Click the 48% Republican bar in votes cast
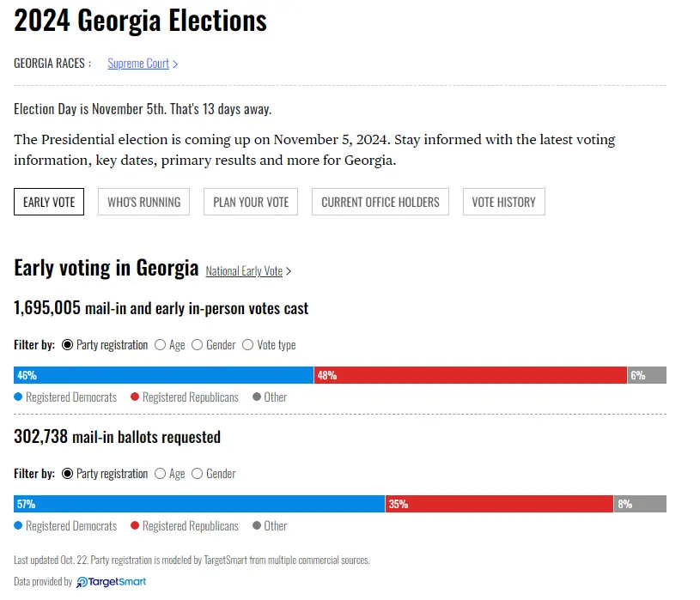Screen dimensions: 700x600 click(470, 375)
